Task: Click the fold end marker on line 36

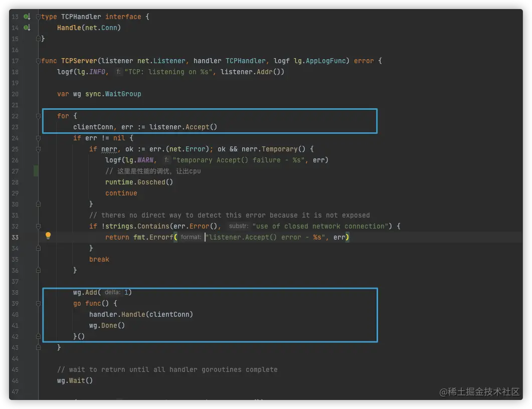Action: [38, 270]
